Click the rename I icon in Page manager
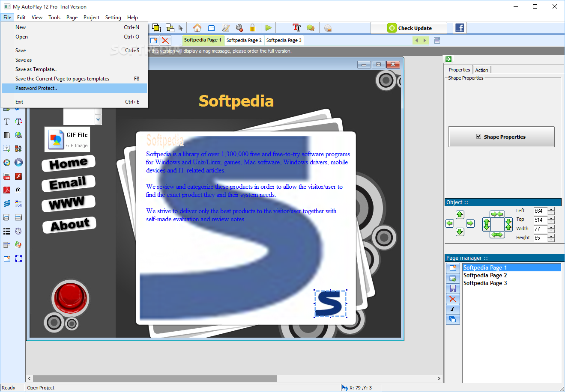Image resolution: width=565 pixels, height=392 pixels. coord(453,309)
